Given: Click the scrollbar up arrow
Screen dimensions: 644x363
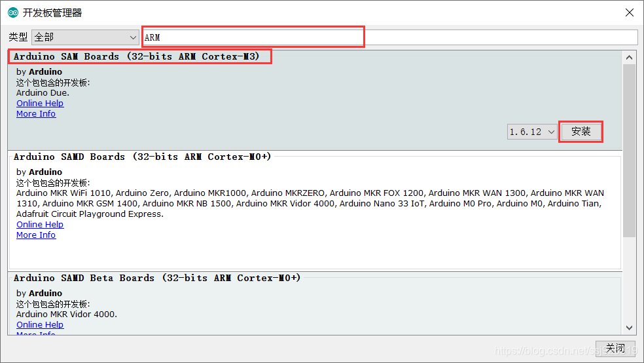Looking at the screenshot, I should [629, 58].
